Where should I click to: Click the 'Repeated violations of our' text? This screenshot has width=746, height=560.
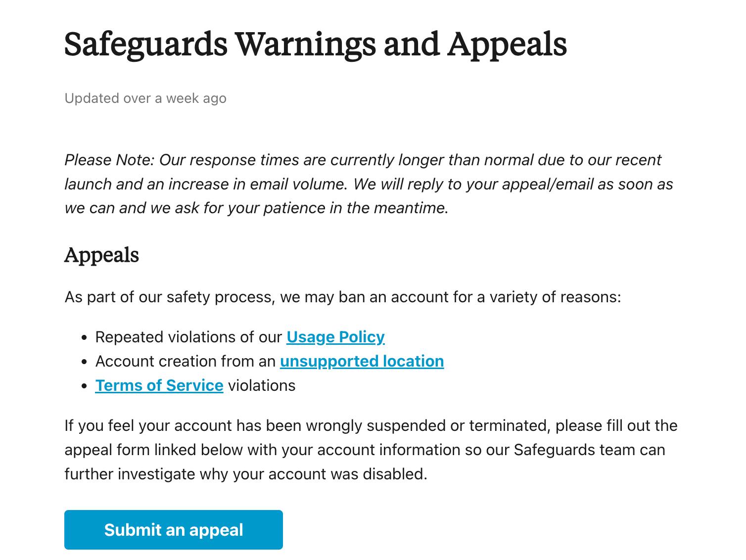pos(188,337)
